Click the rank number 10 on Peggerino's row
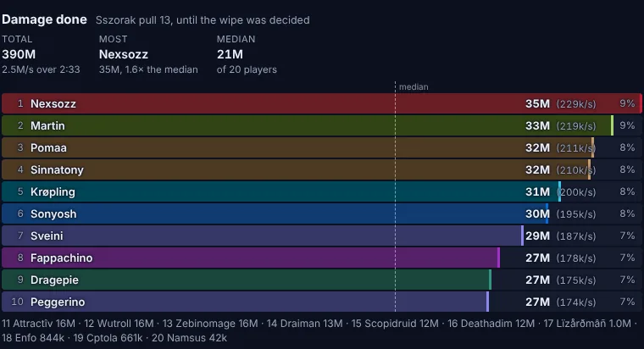 click(17, 302)
